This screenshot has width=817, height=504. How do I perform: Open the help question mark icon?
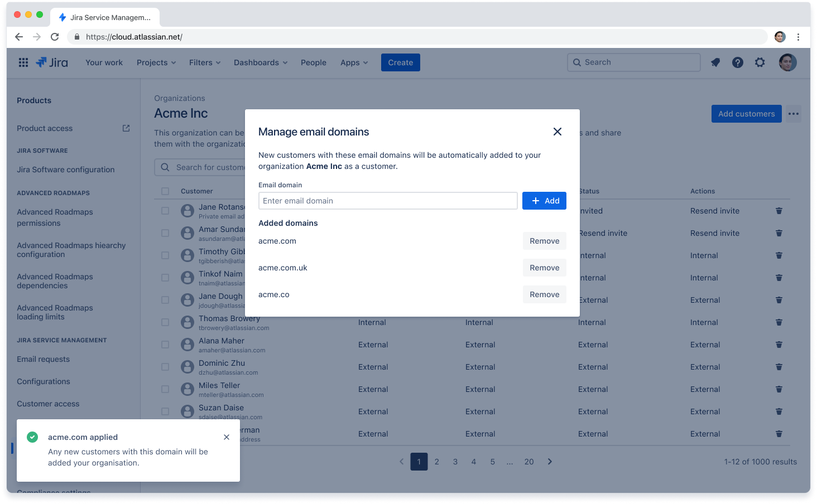[x=738, y=62]
